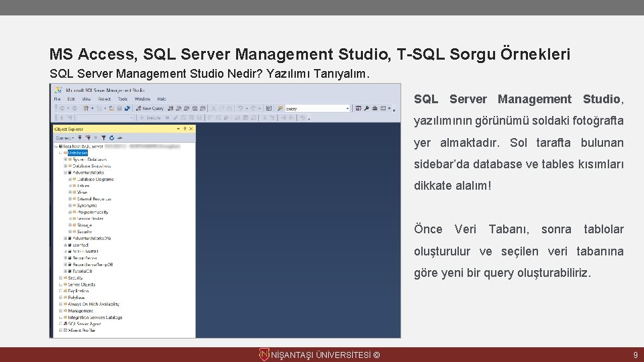Select the Always On High Availability folder

[94, 304]
